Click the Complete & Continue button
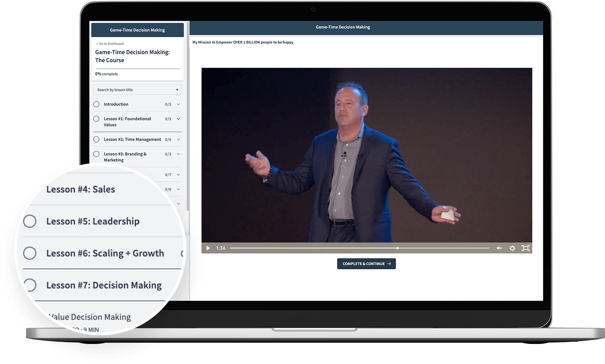 click(366, 264)
